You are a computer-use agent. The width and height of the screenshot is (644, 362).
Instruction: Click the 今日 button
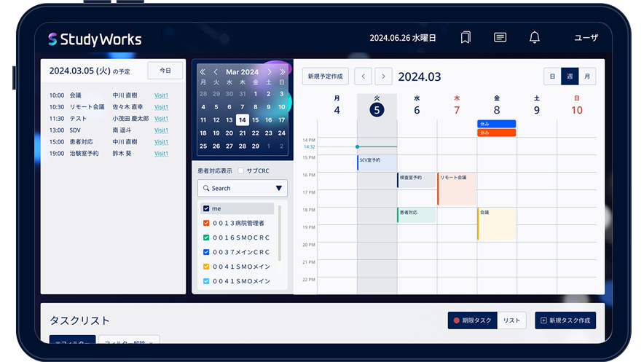click(x=165, y=71)
